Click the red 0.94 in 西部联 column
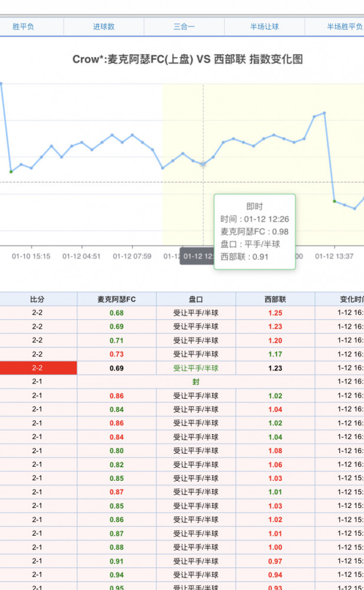The height and width of the screenshot is (590, 364). 275,575
